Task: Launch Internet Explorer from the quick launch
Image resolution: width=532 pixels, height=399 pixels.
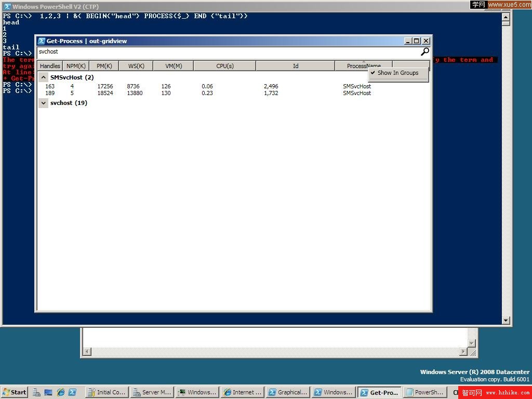Action: 61,392
